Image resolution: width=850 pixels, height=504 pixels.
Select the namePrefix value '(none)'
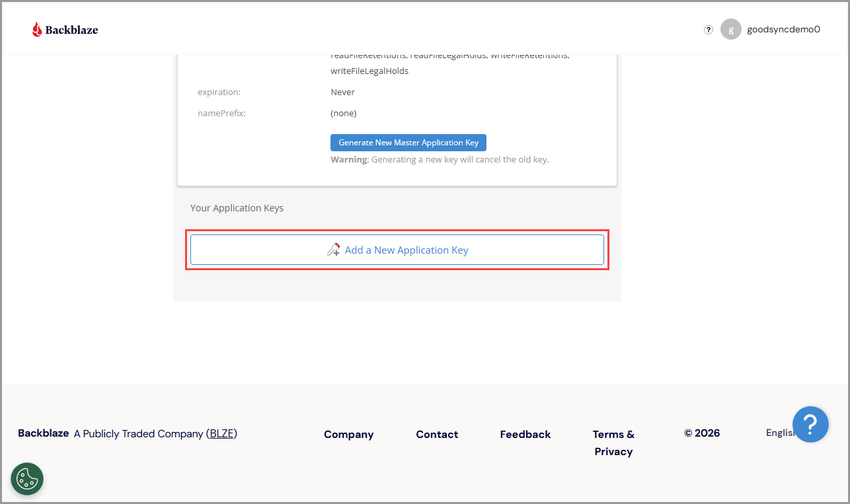pos(344,114)
